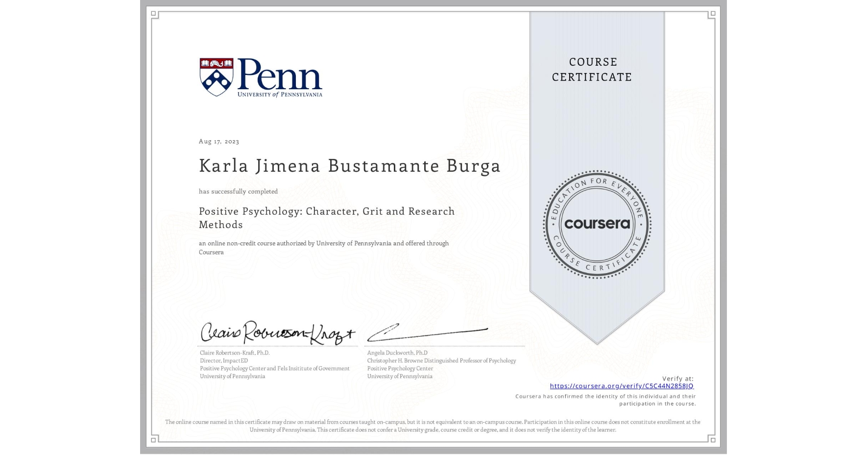Click 'Coursera has confirmed the identity' note
This screenshot has width=868, height=455.
tap(605, 400)
